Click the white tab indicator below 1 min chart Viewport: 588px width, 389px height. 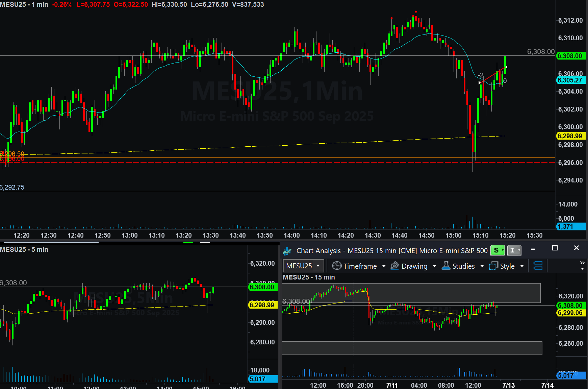[205, 242]
